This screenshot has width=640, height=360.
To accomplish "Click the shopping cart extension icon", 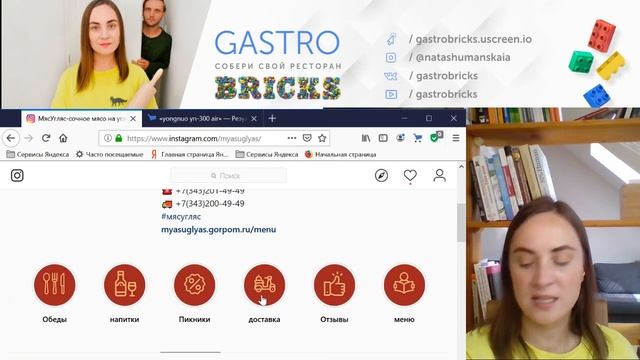I will point(417,138).
